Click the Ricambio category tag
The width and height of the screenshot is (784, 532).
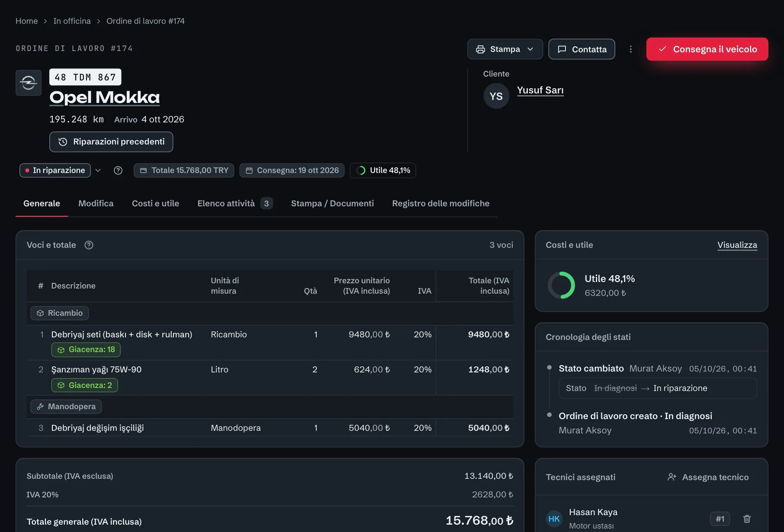click(x=60, y=313)
